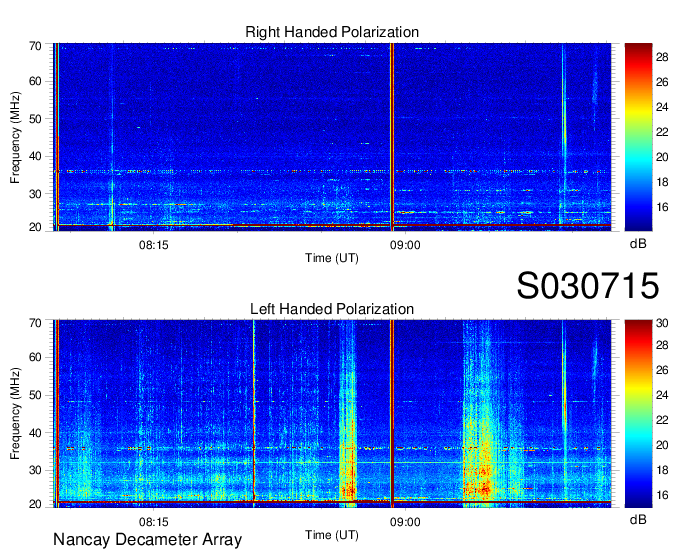This screenshot has height=552, width=680.
Task: Click the "Nancay Decameter Array" caption
Action: pyautogui.click(x=147, y=539)
